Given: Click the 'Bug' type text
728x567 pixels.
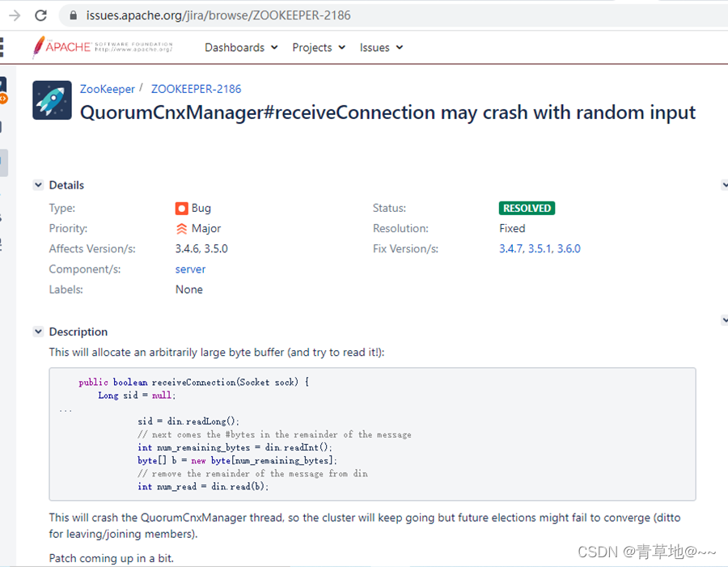Looking at the screenshot, I should click(201, 208).
